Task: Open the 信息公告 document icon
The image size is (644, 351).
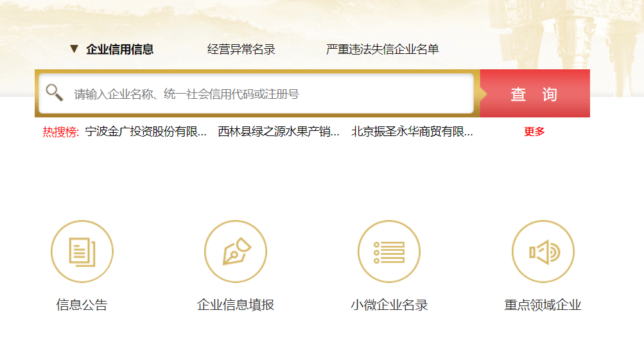Action: click(x=82, y=252)
